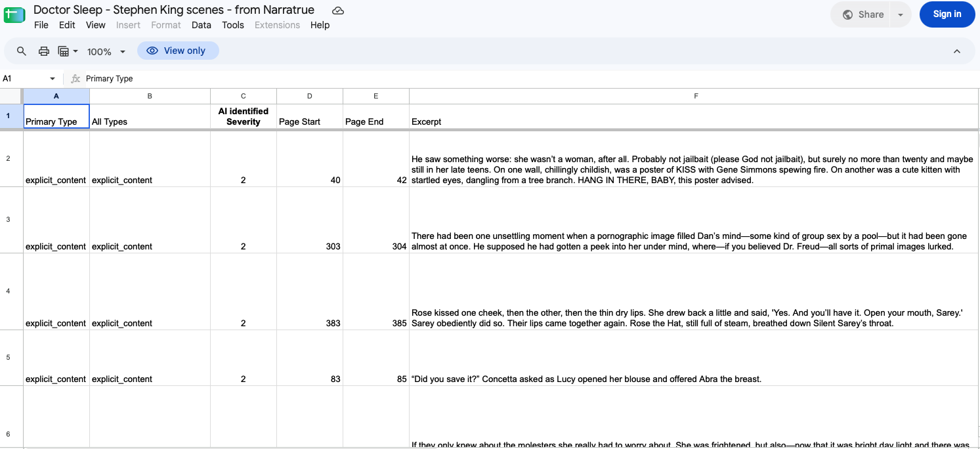Print the spreadsheet using printer icon
The width and height of the screenshot is (980, 449).
[x=44, y=51]
